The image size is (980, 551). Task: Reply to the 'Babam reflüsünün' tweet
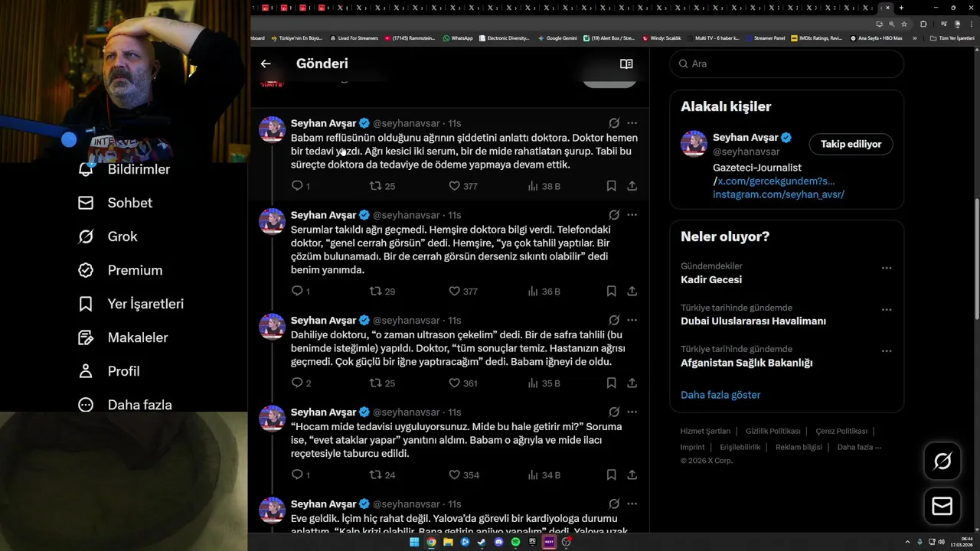coord(298,186)
